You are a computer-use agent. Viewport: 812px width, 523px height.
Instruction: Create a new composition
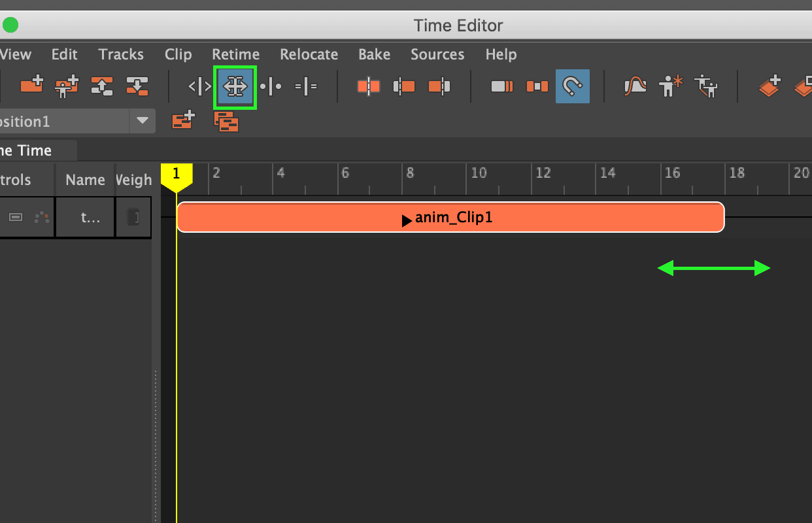[183, 120]
